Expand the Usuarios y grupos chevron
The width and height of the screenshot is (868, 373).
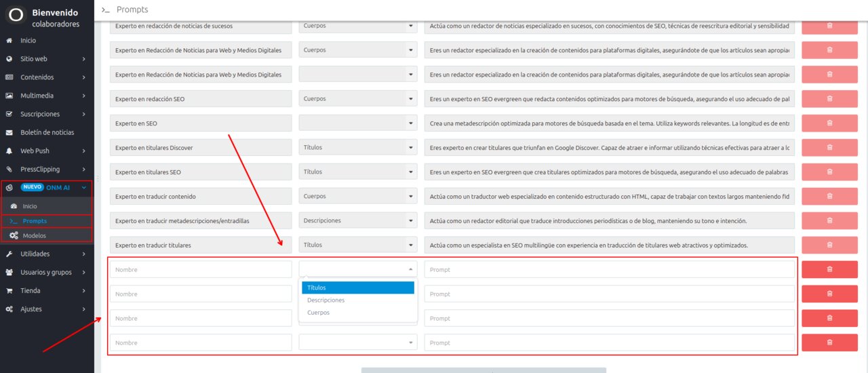pyautogui.click(x=83, y=272)
